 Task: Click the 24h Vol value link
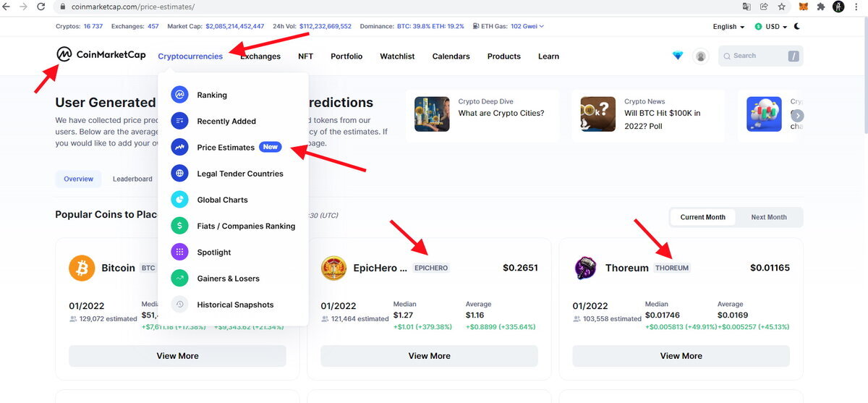(x=325, y=26)
